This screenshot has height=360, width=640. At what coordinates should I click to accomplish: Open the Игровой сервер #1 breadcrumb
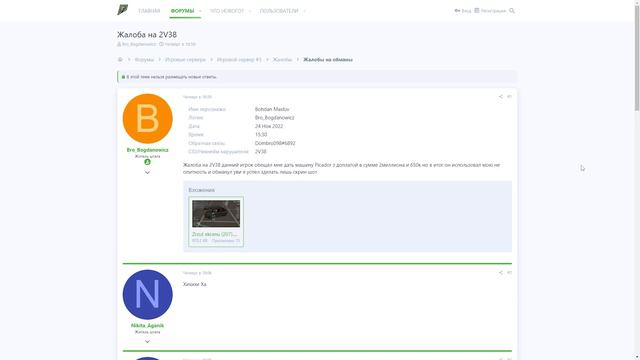point(239,60)
